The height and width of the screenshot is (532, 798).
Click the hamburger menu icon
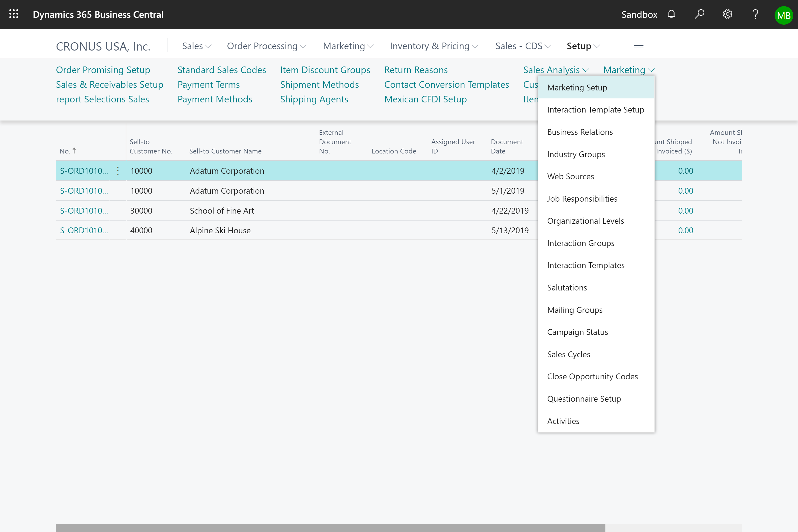click(639, 45)
